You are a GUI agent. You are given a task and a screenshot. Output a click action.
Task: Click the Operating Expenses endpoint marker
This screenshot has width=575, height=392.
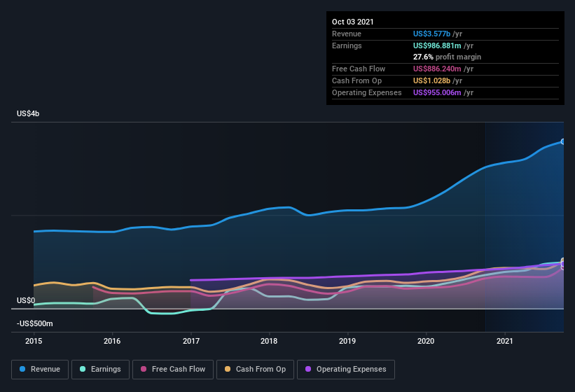point(562,264)
